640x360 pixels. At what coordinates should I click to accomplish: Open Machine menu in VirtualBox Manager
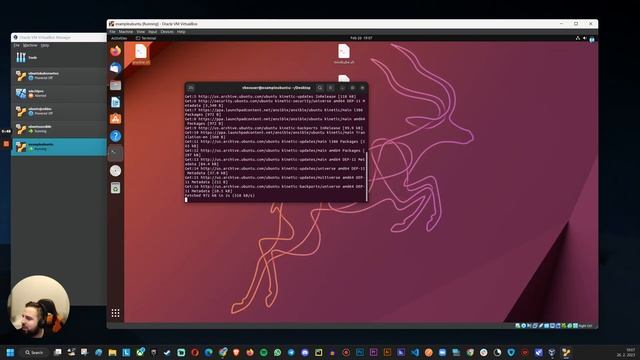pyautogui.click(x=30, y=45)
